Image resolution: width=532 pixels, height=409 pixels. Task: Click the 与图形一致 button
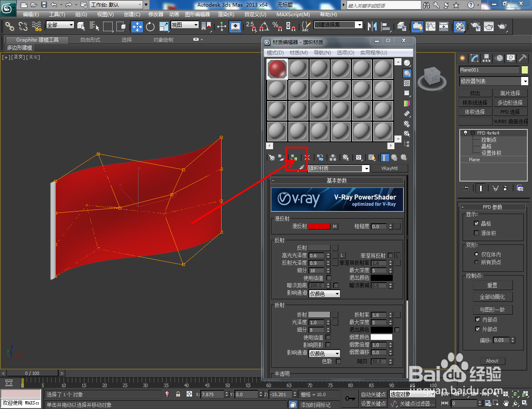[493, 310]
